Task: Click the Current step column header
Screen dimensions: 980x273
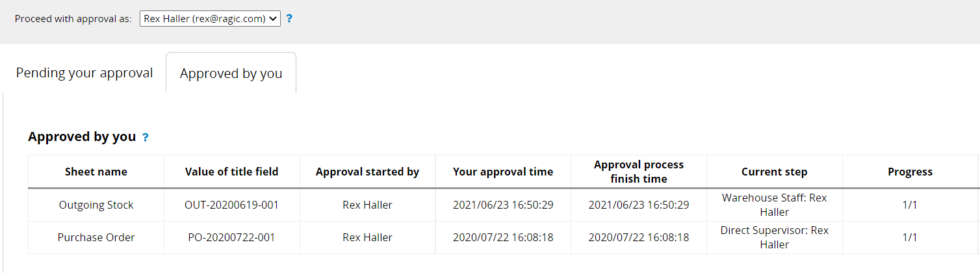Action: point(775,172)
